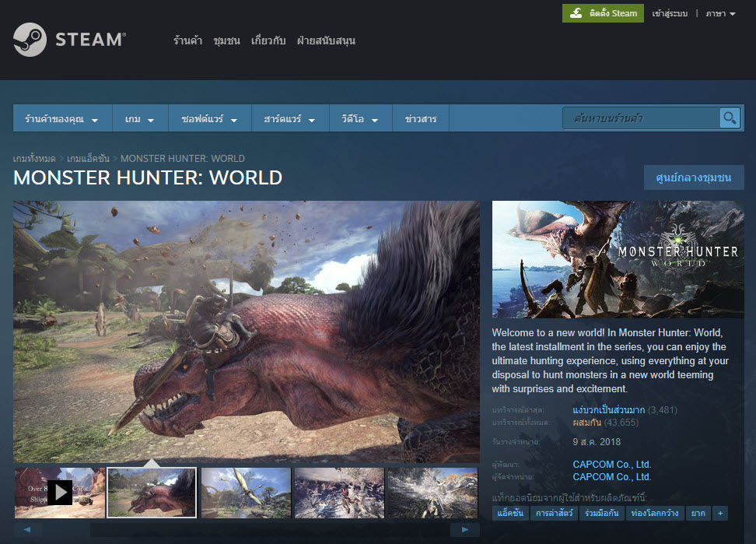Focus the store search input field

pyautogui.click(x=639, y=118)
